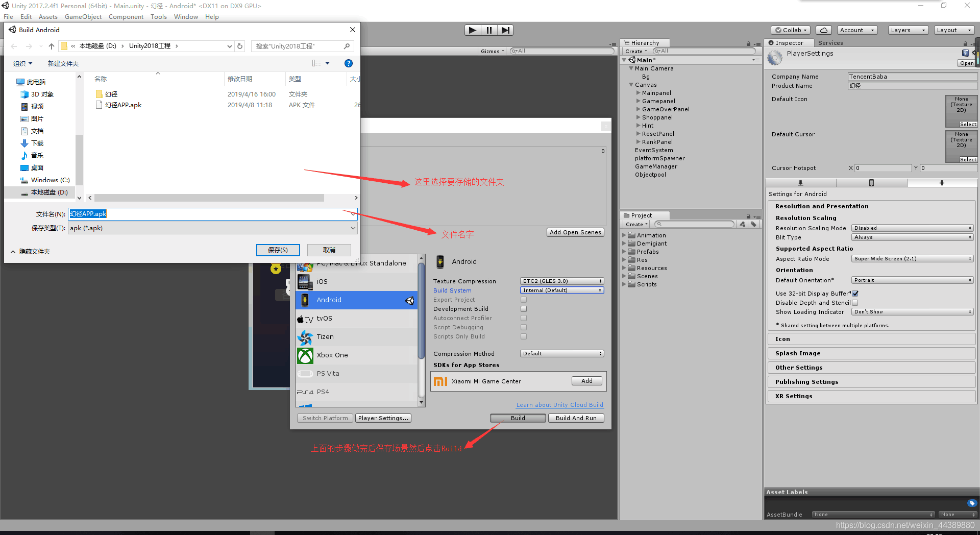
Task: Select PS Vita platform in Build Settings
Action: (x=357, y=374)
